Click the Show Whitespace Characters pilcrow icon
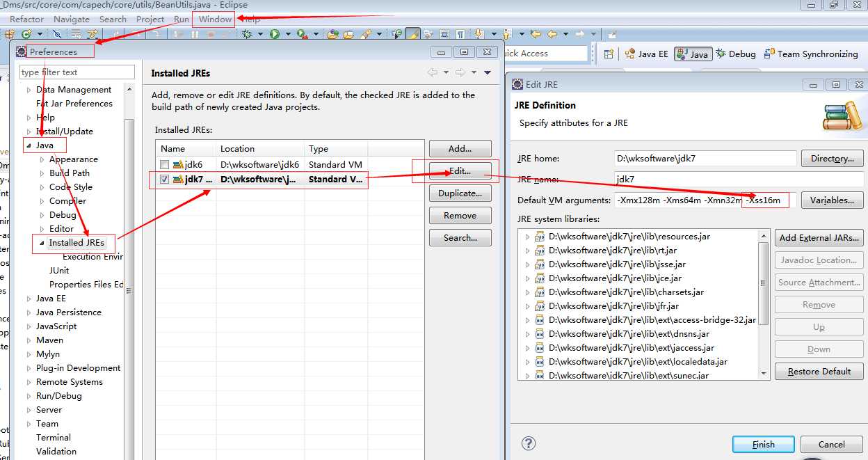This screenshot has width=868, height=460. point(460,33)
